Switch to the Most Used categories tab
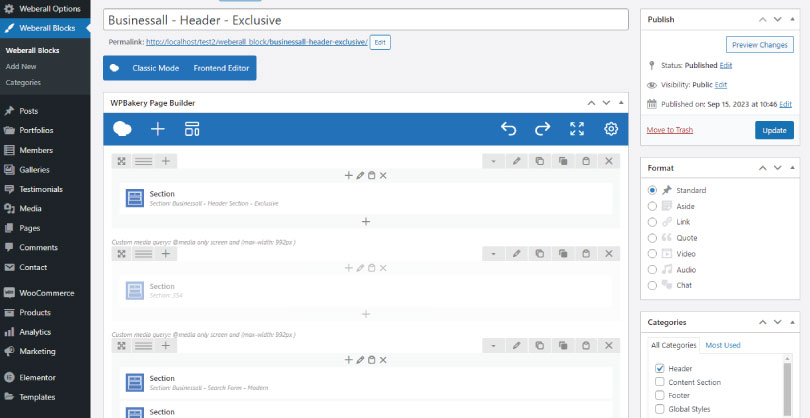The width and height of the screenshot is (810, 418). click(x=723, y=345)
